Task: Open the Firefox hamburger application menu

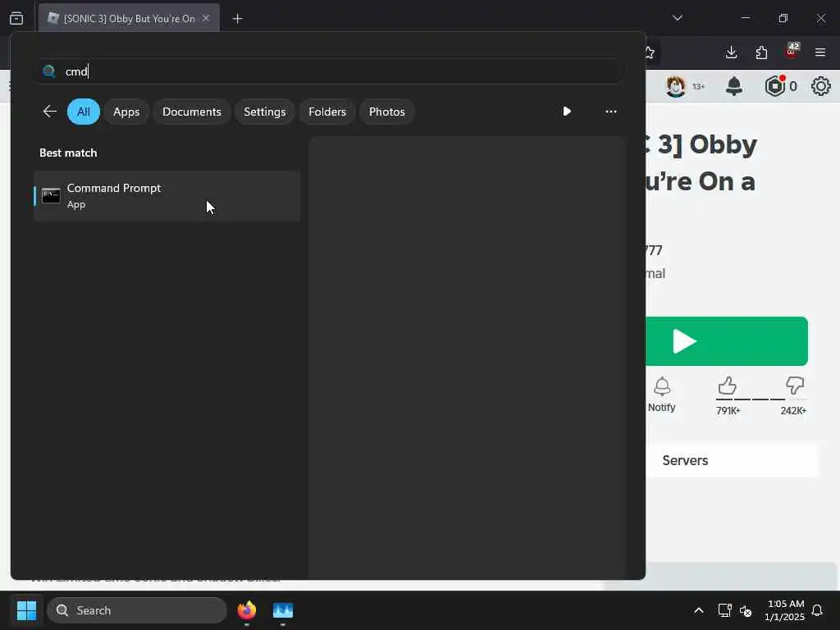Action: (x=820, y=52)
